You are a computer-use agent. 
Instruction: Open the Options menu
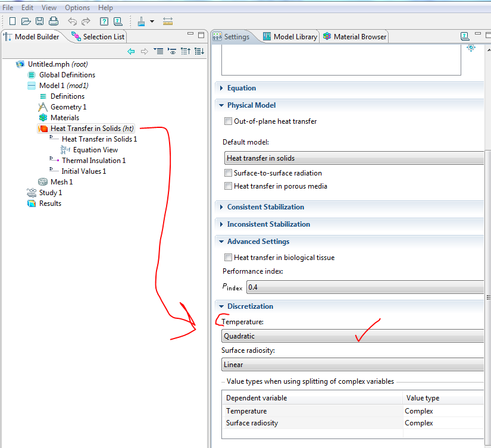tap(77, 8)
